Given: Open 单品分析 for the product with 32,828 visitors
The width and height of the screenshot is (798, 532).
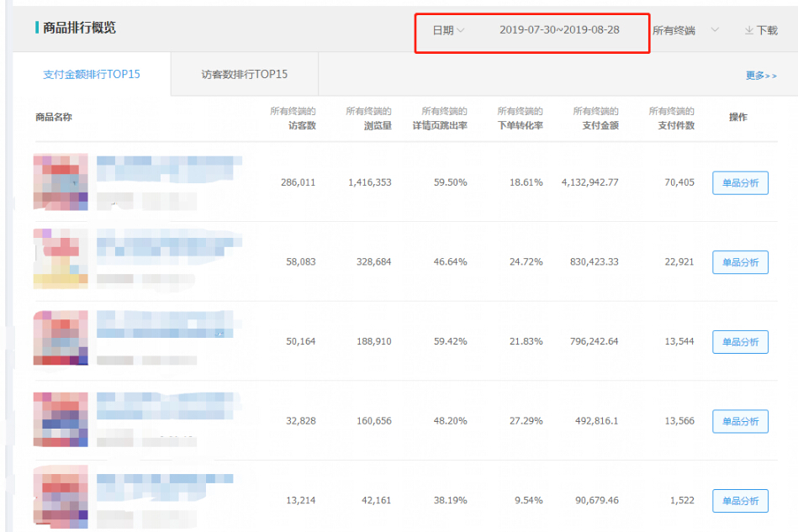Looking at the screenshot, I should click(740, 421).
